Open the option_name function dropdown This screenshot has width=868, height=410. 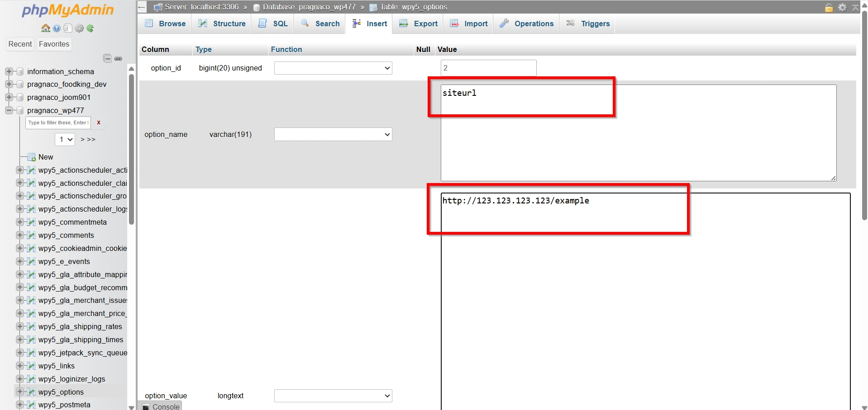(x=333, y=134)
